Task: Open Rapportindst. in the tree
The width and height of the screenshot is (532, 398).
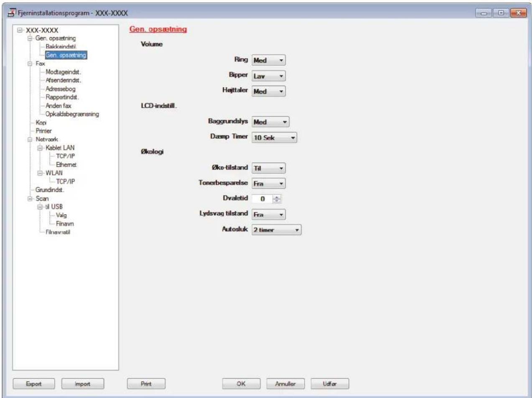Action: [62, 97]
